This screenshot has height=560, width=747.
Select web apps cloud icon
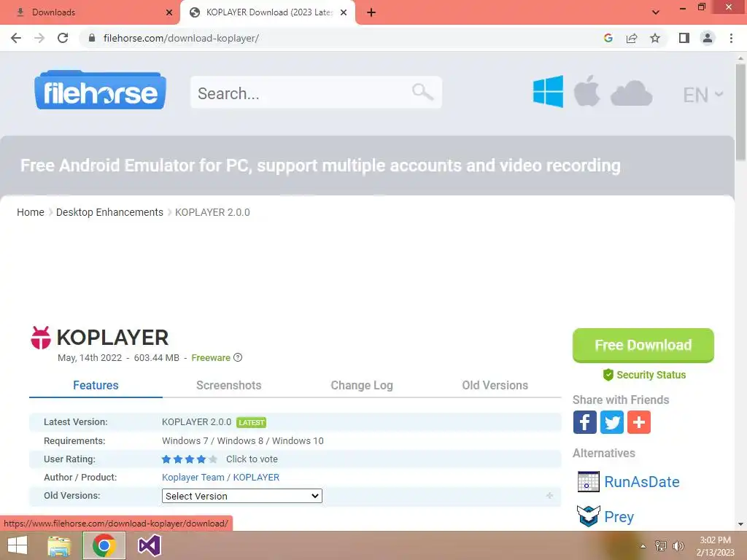(631, 93)
